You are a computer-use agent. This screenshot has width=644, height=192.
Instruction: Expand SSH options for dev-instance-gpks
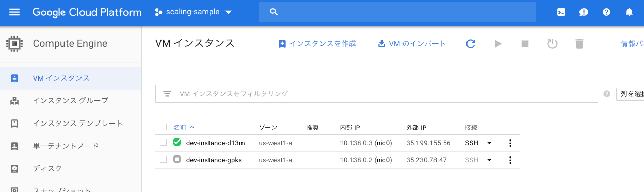[489, 160]
